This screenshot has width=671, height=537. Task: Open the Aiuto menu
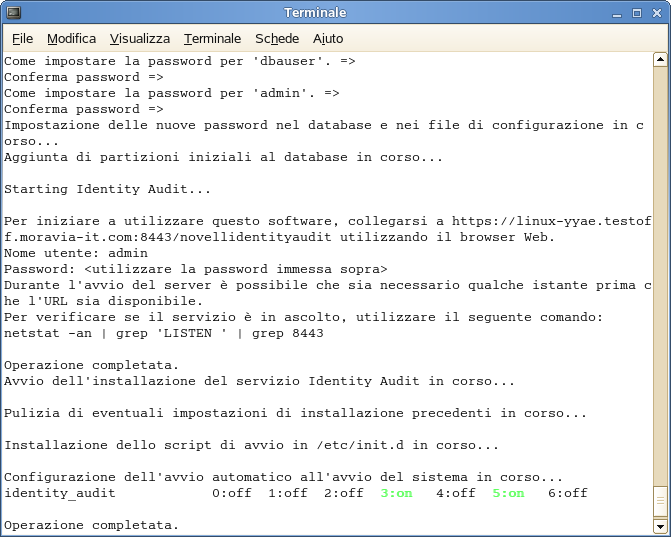click(328, 39)
